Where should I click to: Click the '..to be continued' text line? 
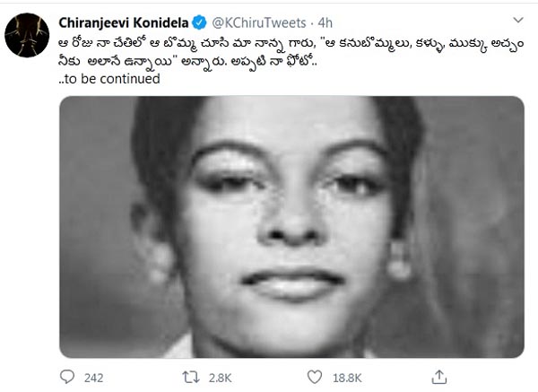coord(109,79)
